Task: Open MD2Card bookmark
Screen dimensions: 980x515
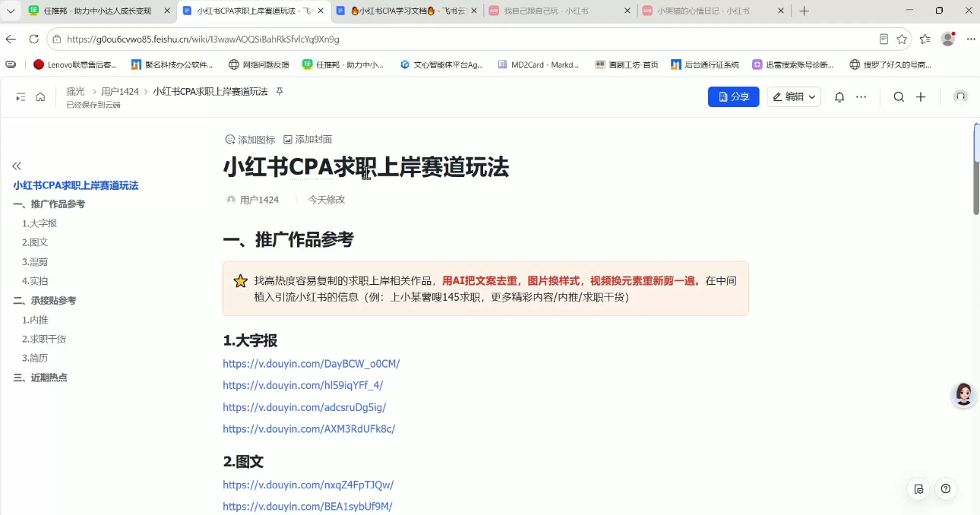Action: (539, 65)
